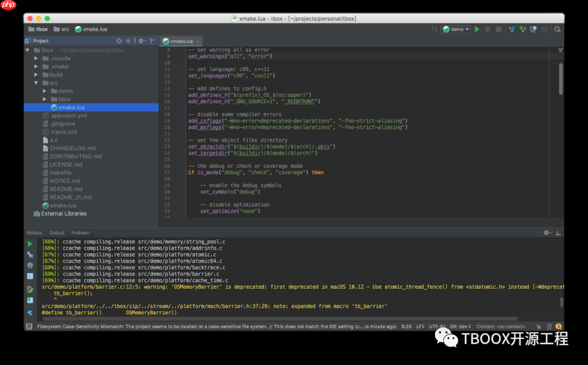
Task: Select the CHANGELOG.md file
Action: tap(69, 148)
